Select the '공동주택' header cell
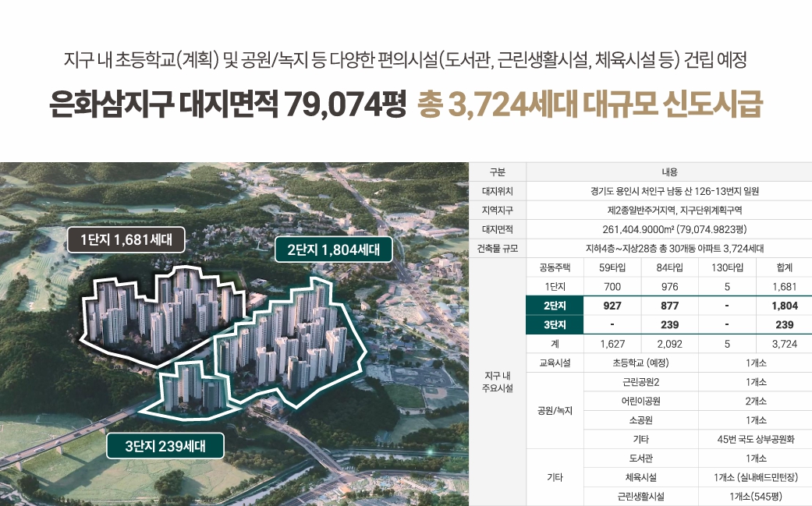The height and width of the screenshot is (506, 812). click(555, 267)
